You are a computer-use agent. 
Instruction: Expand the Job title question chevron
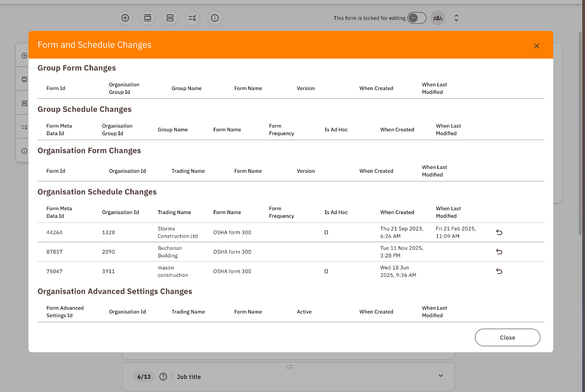[441, 375]
